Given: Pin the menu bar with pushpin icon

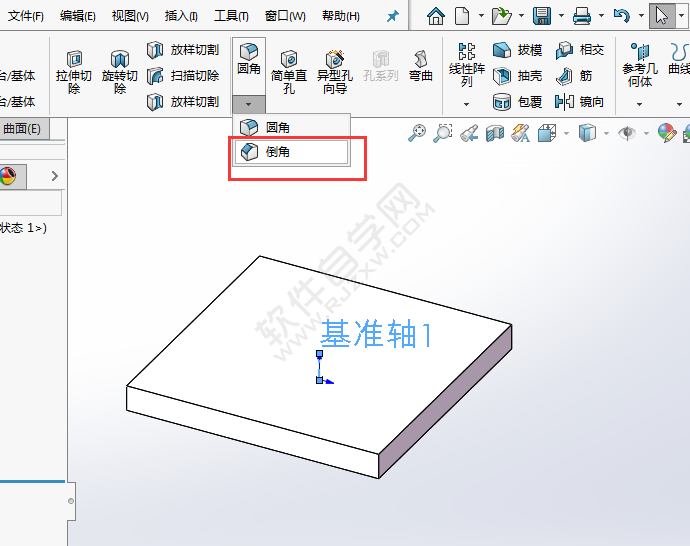Looking at the screenshot, I should pos(392,17).
